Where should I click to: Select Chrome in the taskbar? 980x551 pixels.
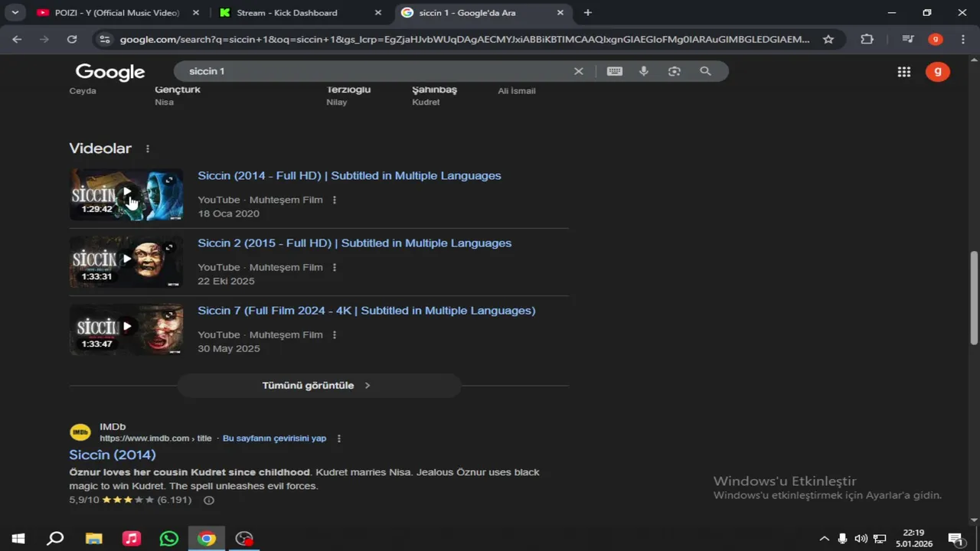[206, 539]
